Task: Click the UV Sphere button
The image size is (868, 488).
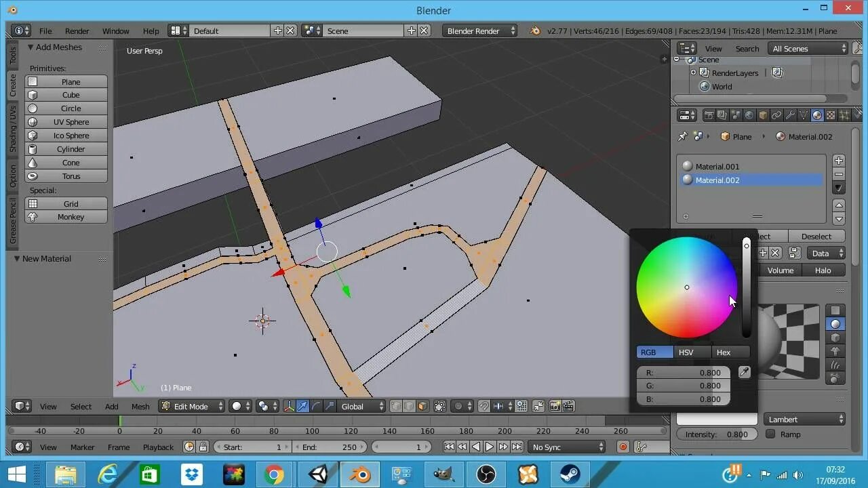Action: tap(66, 122)
